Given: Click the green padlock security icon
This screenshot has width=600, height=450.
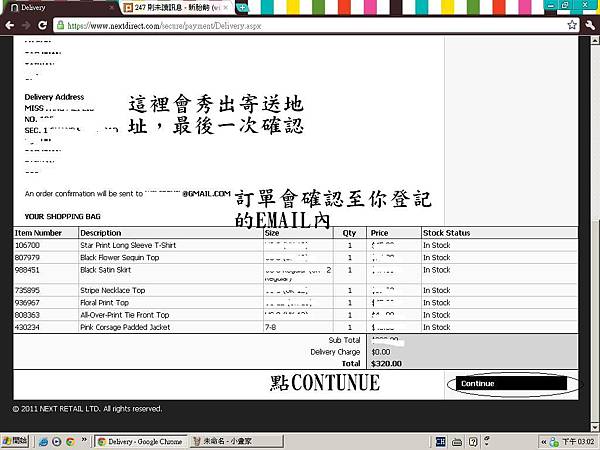Looking at the screenshot, I should 60,26.
